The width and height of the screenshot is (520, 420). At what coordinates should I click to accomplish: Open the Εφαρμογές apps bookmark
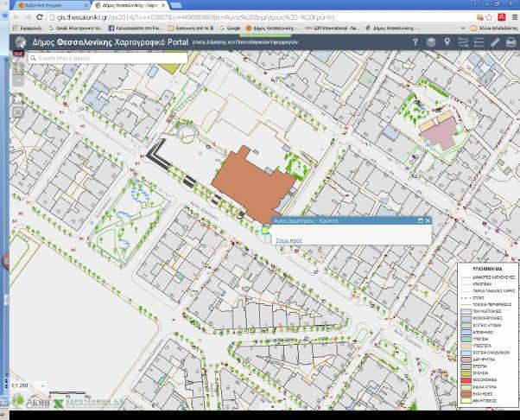pos(28,29)
